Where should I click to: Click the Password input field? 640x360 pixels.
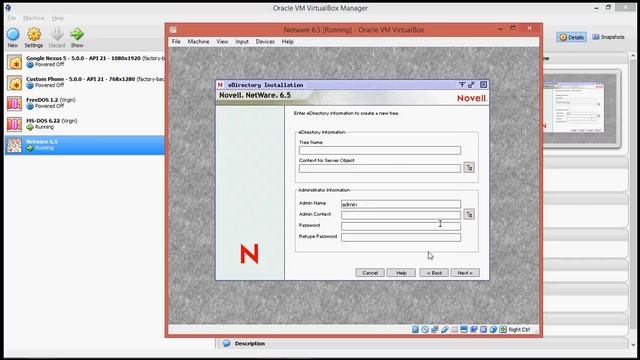(x=401, y=226)
